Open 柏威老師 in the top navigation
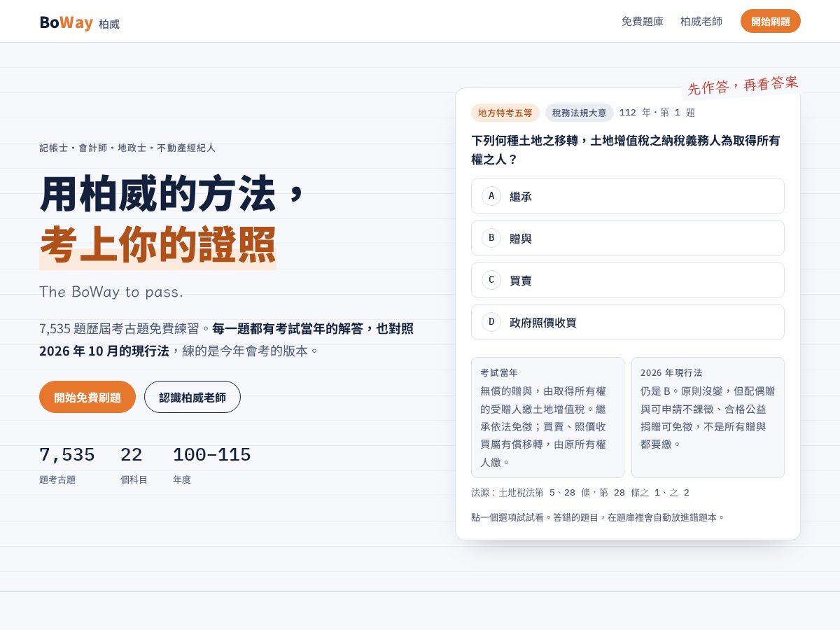Screen dimensions: 840x630 point(701,21)
